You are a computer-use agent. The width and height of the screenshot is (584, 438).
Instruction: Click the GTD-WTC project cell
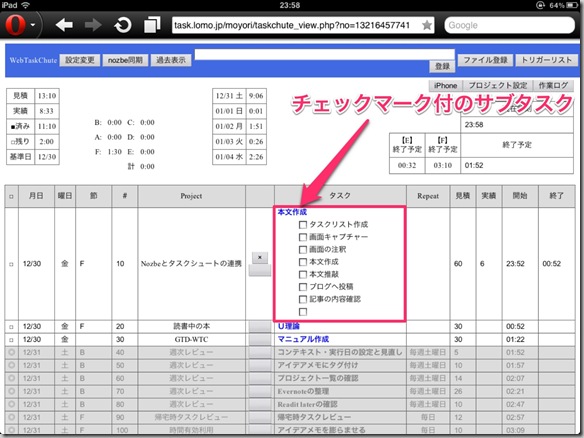click(x=191, y=339)
